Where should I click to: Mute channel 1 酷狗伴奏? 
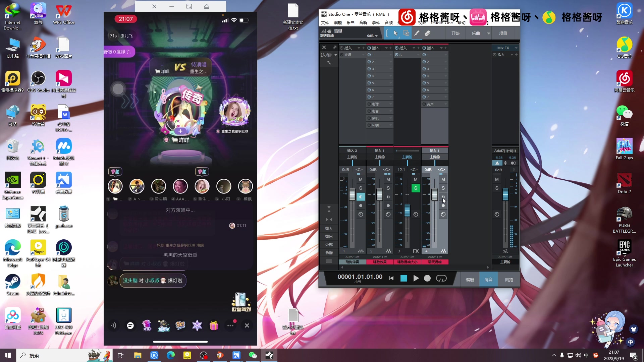pos(361,179)
